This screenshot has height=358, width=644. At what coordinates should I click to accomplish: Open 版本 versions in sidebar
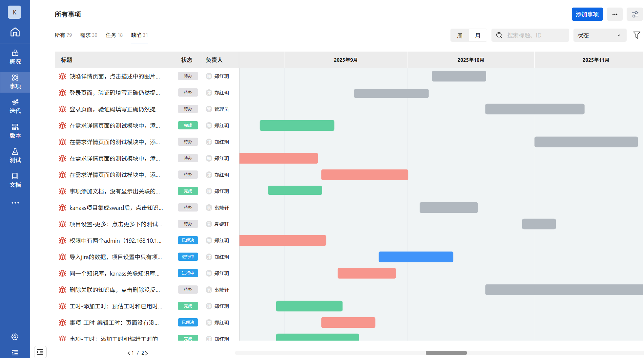point(15,131)
